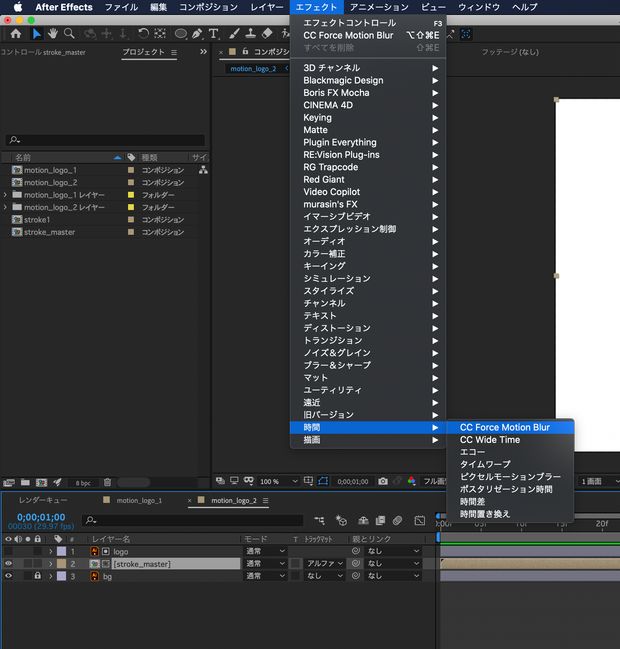Click the trash icon in Project panel
Image resolution: width=620 pixels, height=649 pixels.
(107, 482)
